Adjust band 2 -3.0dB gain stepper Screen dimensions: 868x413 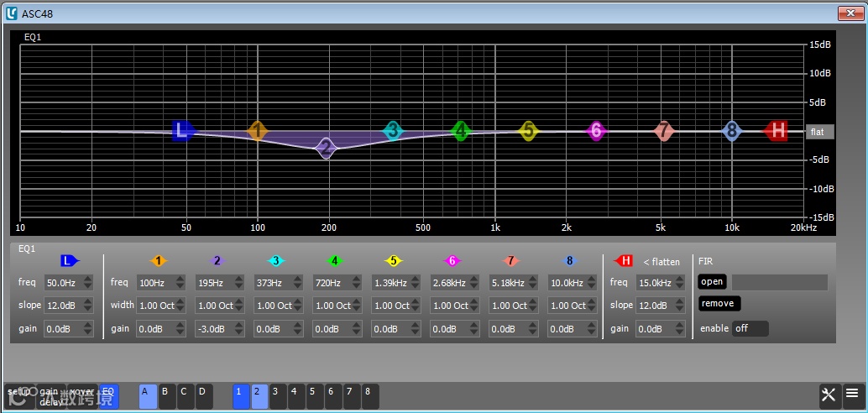coord(238,329)
